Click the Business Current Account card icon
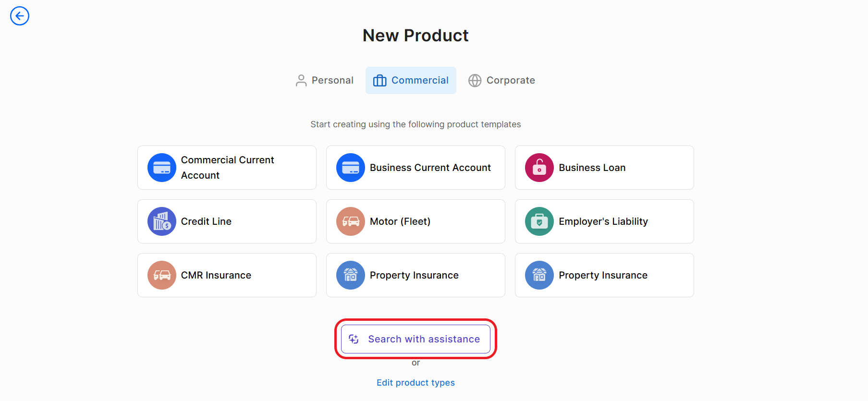 350,168
